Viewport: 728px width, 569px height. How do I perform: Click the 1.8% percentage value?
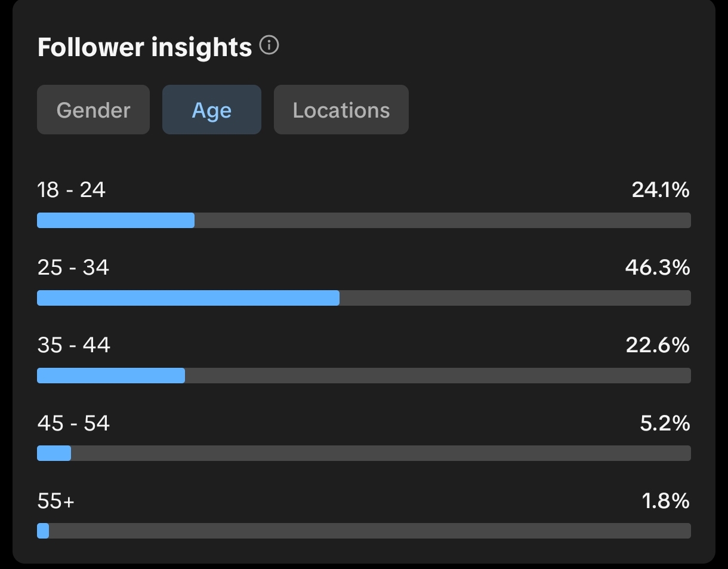[x=665, y=501]
